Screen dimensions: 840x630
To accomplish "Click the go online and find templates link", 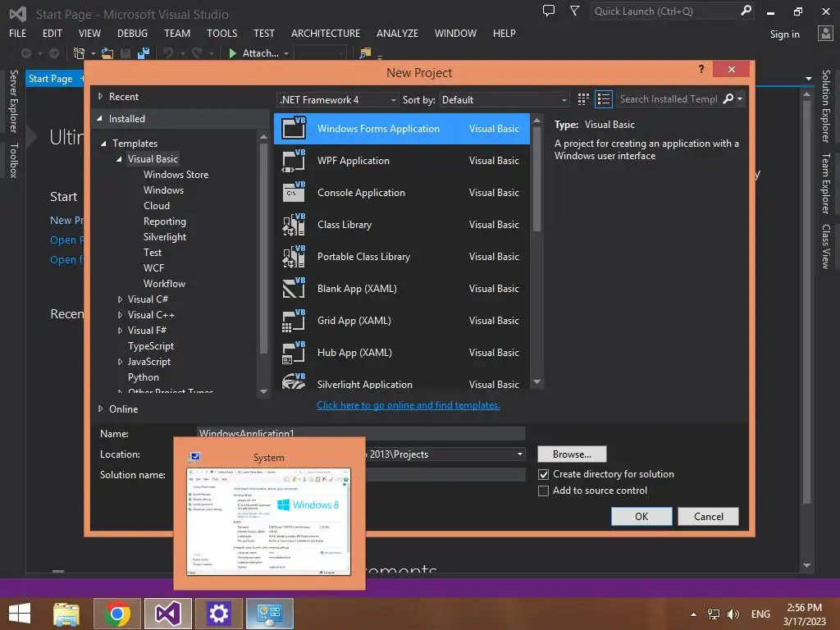I will (x=409, y=405).
